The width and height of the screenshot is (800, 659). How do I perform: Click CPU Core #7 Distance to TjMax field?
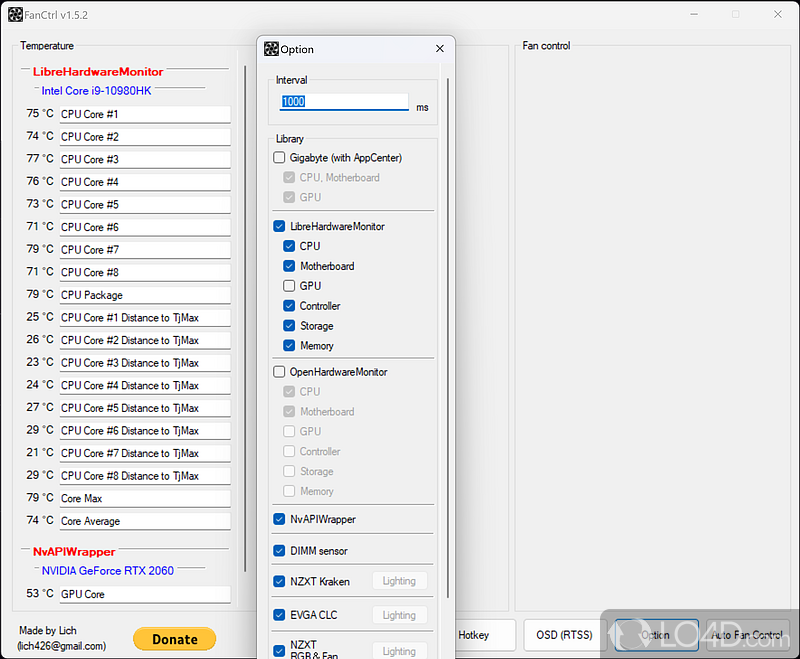point(145,453)
